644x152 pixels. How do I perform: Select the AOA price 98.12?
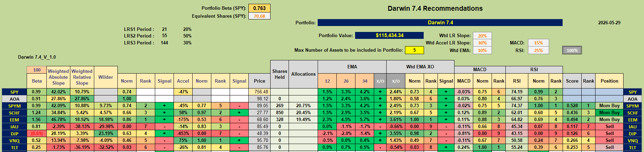point(259,99)
